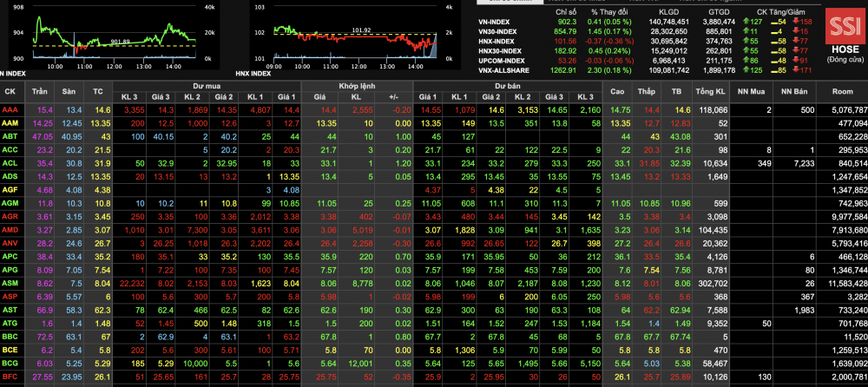The height and width of the screenshot is (387, 868).
Task: Click the red down arrow in HNX-INDEX row
Action: [795, 41]
